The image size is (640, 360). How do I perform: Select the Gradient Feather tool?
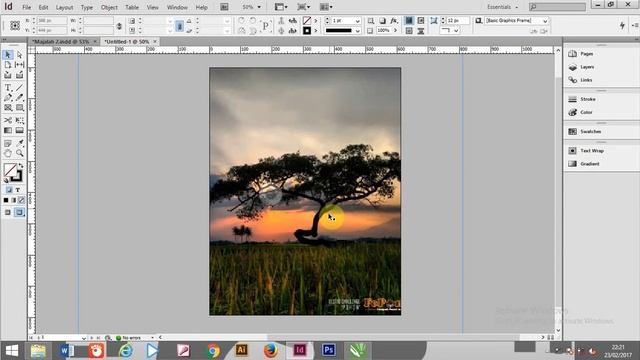19,131
